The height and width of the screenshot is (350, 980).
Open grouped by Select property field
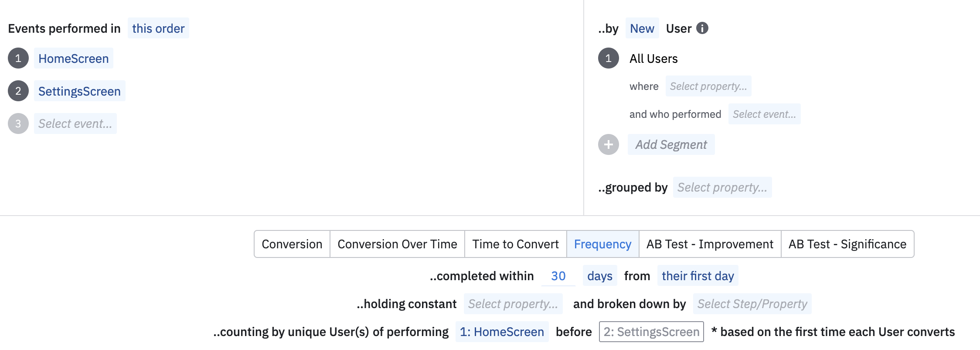click(722, 187)
